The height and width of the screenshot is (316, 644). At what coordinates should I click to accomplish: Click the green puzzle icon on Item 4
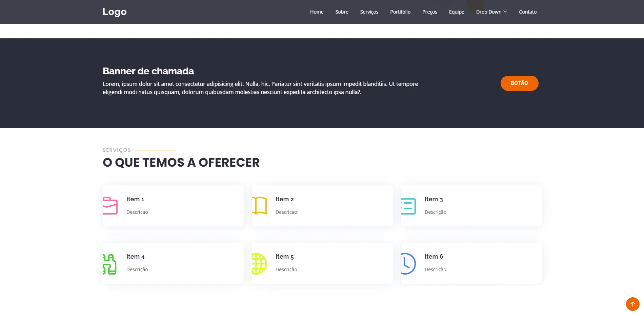pyautogui.click(x=110, y=263)
